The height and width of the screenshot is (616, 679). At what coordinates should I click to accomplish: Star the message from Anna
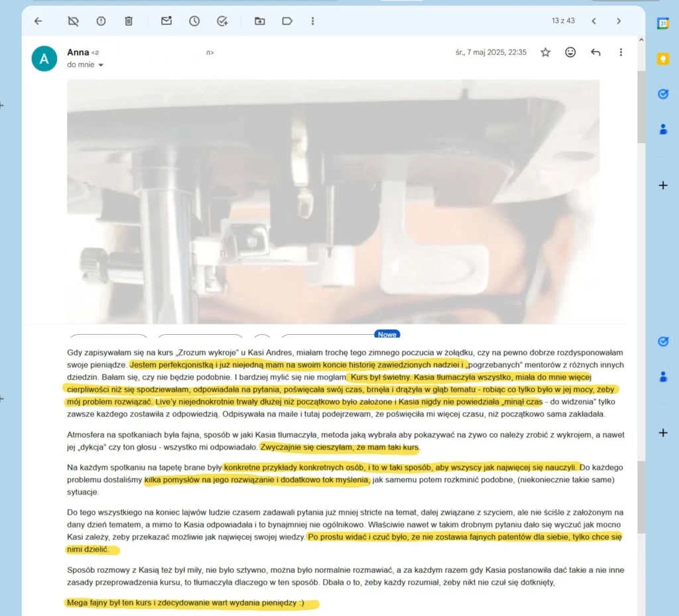pyautogui.click(x=545, y=52)
